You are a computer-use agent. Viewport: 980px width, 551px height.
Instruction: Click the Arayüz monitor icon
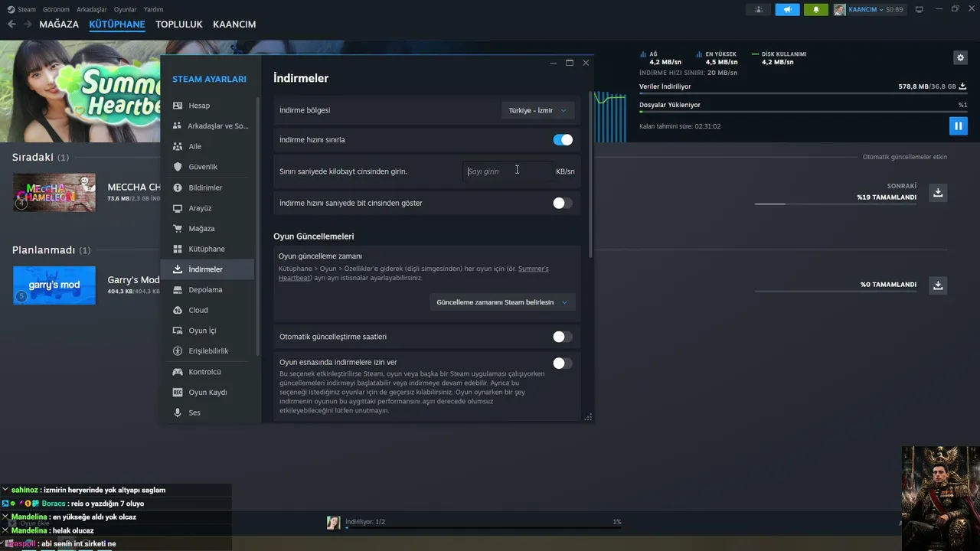[x=178, y=208]
